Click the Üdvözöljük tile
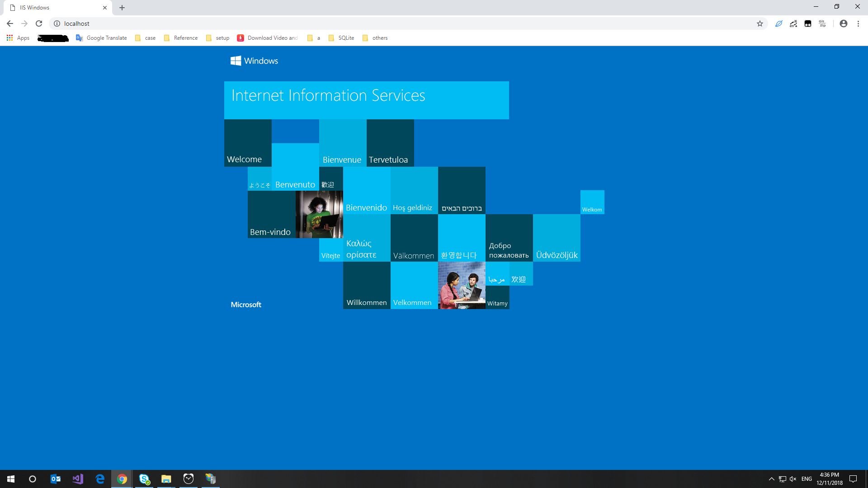 click(x=557, y=238)
